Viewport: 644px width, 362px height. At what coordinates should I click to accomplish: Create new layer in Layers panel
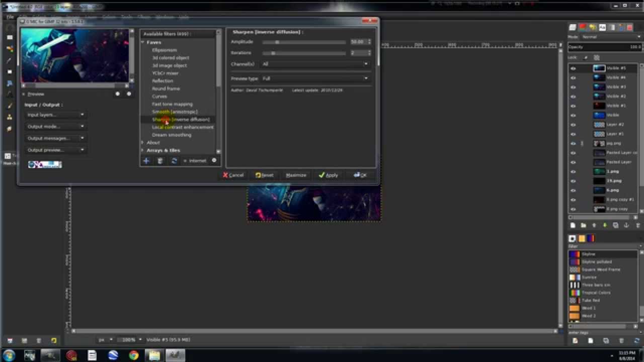pyautogui.click(x=573, y=226)
